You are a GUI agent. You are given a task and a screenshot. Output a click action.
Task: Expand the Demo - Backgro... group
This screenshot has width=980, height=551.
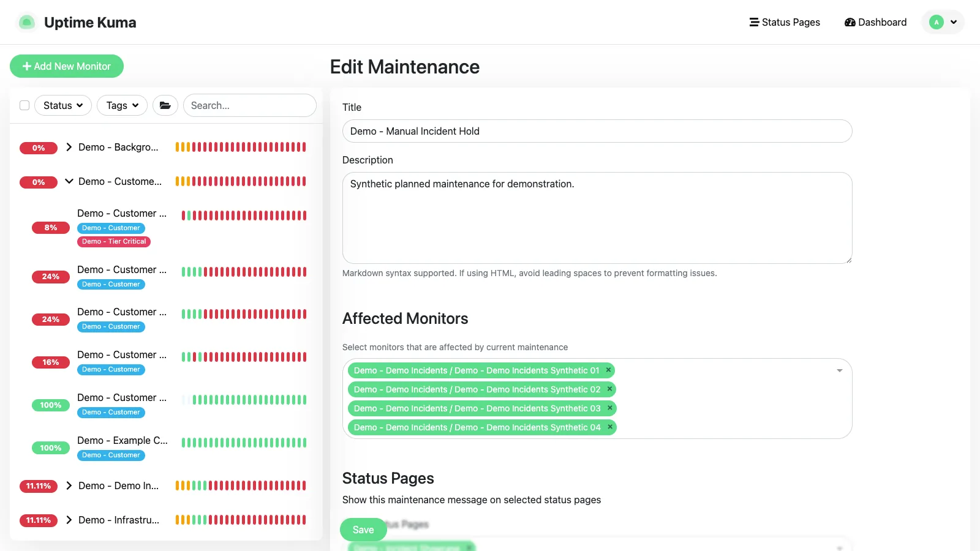69,147
